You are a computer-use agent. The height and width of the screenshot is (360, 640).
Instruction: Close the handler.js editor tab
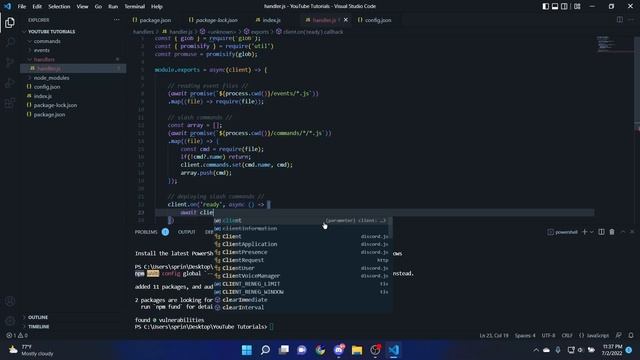[346, 20]
